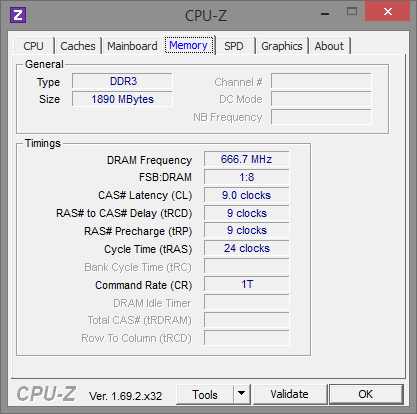Click the FSB:DRAM label
Image resolution: width=417 pixels, height=414 pixels.
pos(165,177)
